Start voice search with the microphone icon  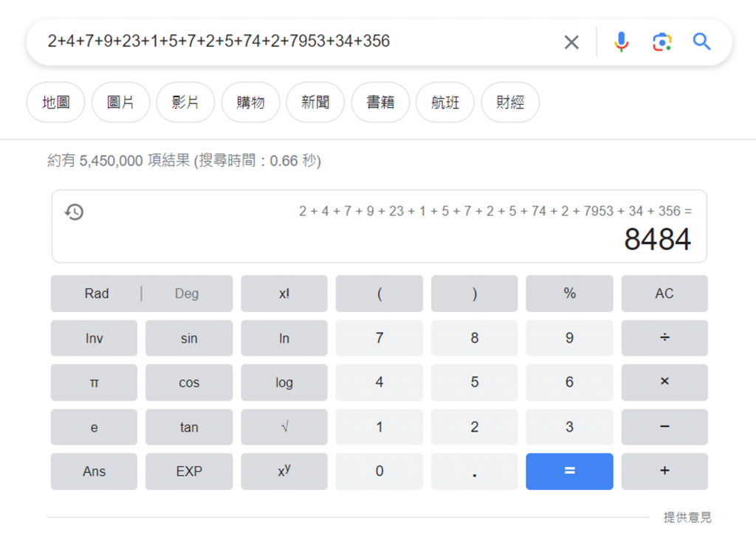coord(621,42)
